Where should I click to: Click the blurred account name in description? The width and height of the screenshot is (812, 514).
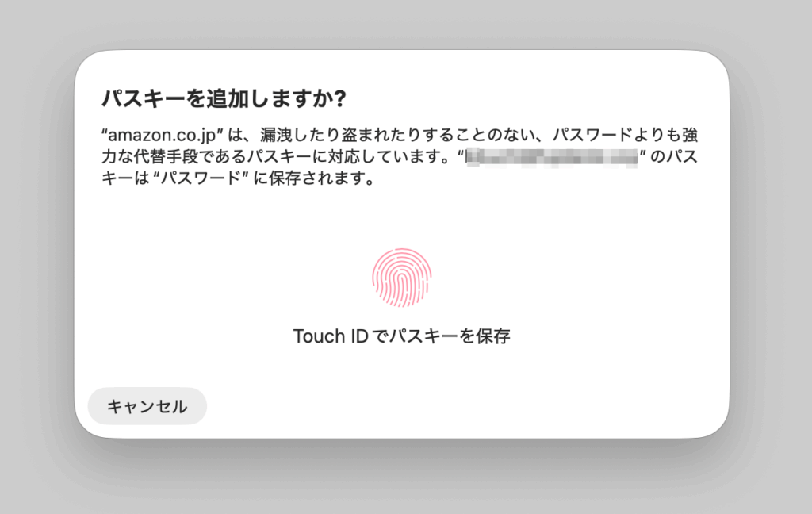tap(552, 156)
